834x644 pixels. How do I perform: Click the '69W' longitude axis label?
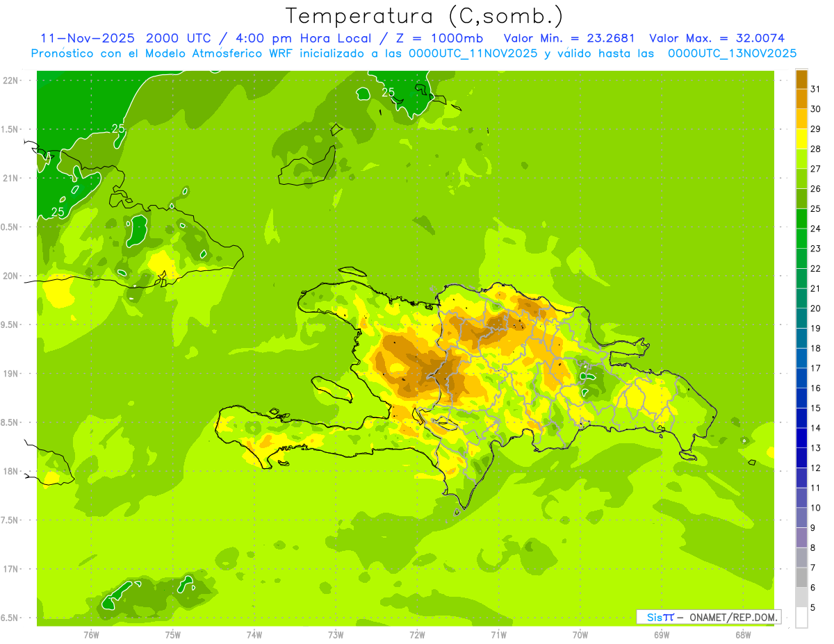click(x=662, y=635)
